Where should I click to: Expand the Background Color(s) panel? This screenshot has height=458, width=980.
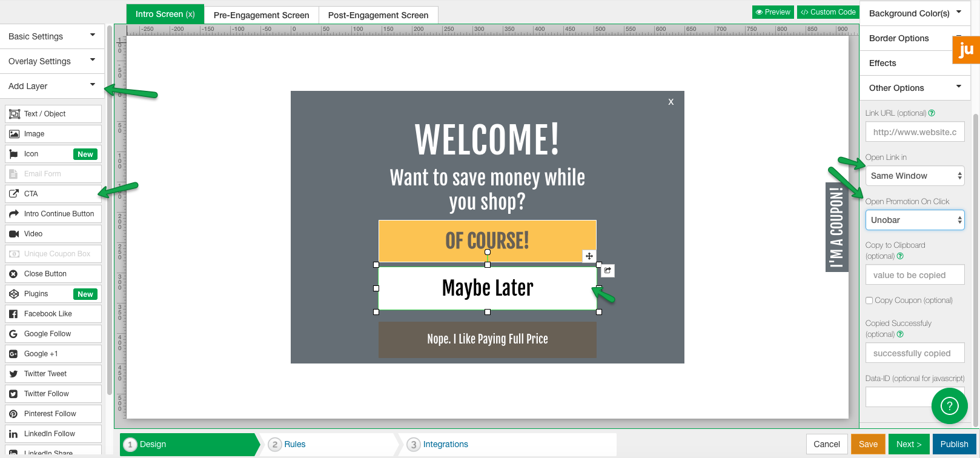point(915,13)
